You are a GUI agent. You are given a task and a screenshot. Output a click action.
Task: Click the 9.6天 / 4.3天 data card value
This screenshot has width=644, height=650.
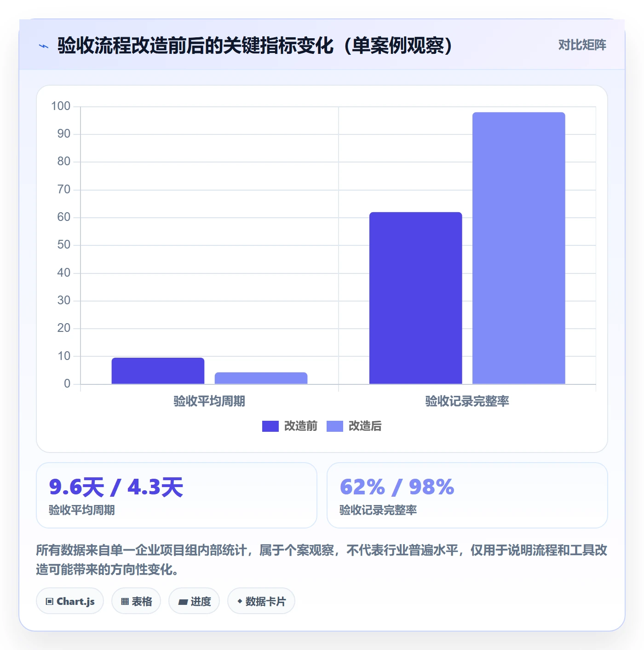[x=116, y=487]
